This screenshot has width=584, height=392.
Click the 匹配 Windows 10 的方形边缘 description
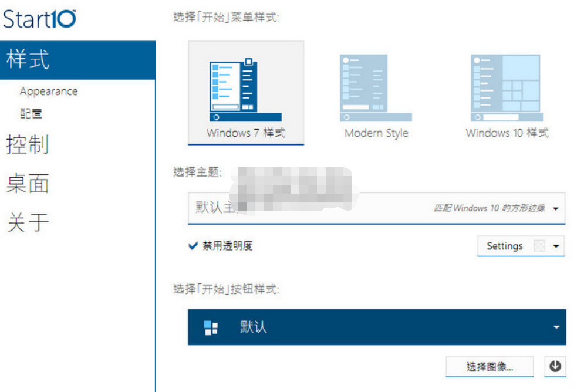point(490,208)
